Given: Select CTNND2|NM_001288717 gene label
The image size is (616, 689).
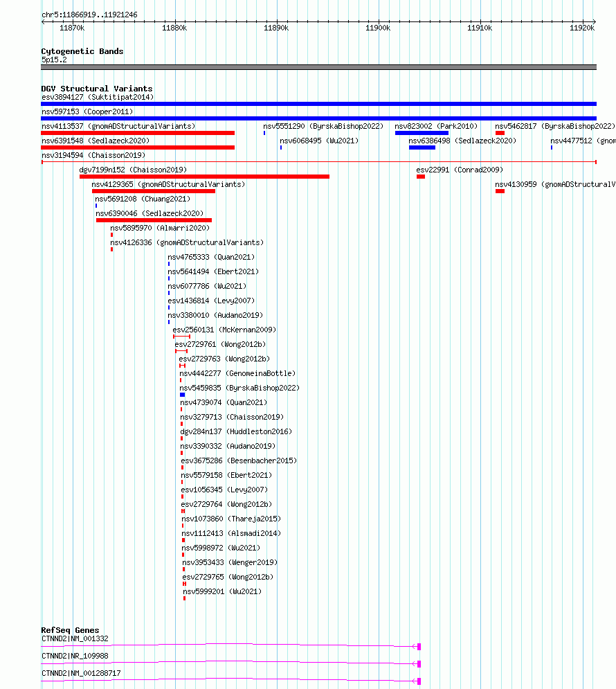Looking at the screenshot, I should coord(81,673).
